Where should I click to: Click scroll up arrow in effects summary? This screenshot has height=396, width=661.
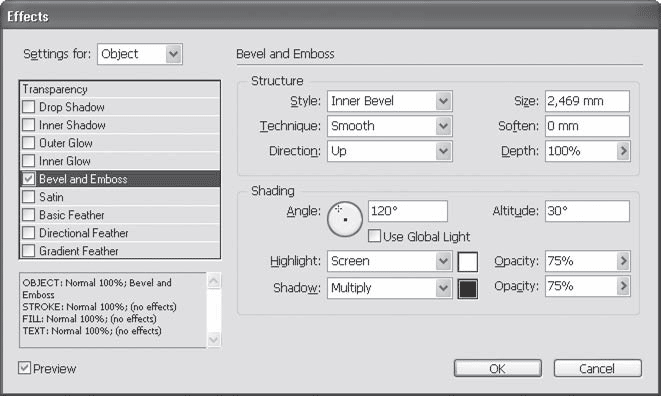click(214, 281)
